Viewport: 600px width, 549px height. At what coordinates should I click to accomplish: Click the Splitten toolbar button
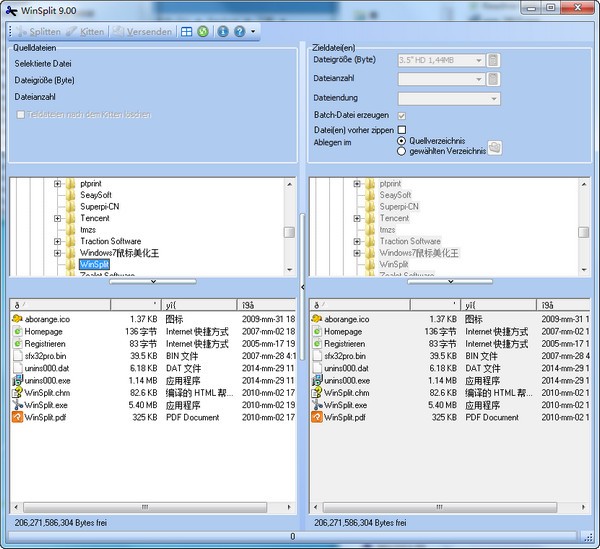coord(39,31)
